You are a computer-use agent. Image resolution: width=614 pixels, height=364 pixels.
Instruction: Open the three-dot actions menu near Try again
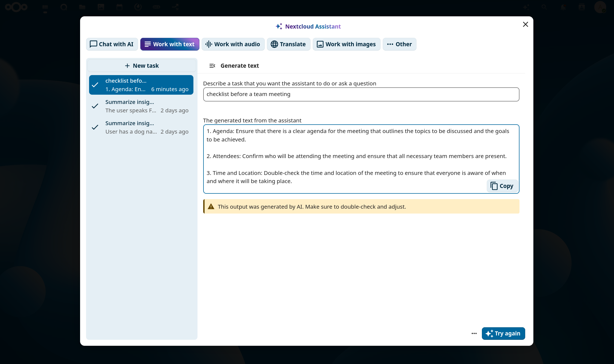(x=474, y=334)
